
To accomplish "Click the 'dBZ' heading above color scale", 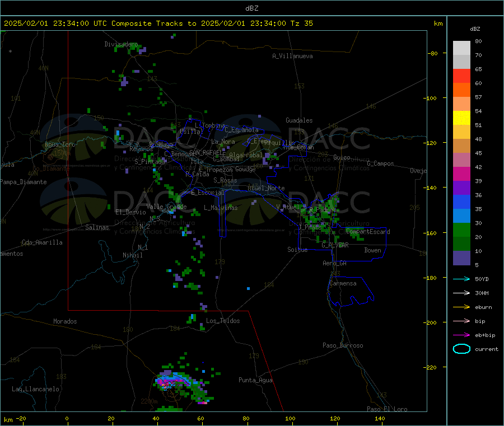I will (x=475, y=29).
